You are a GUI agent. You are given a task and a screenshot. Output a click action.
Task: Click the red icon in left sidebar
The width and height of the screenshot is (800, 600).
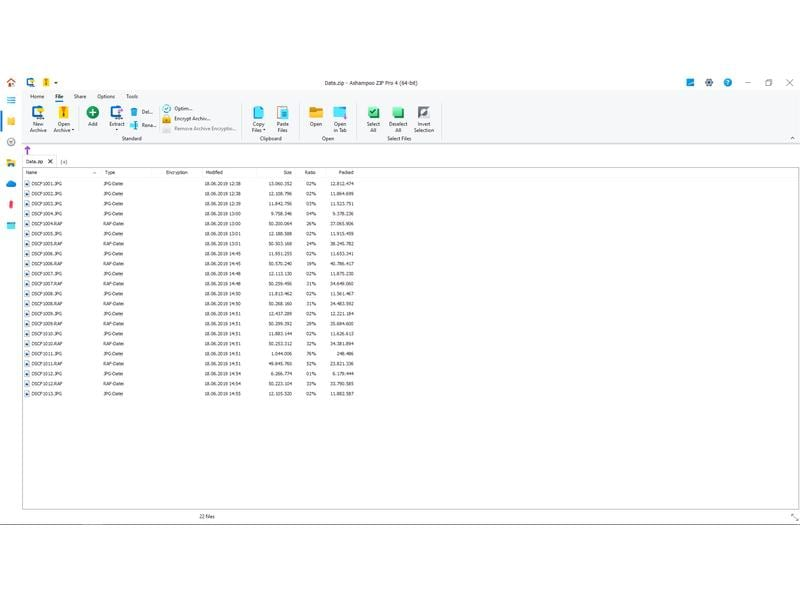(x=11, y=205)
